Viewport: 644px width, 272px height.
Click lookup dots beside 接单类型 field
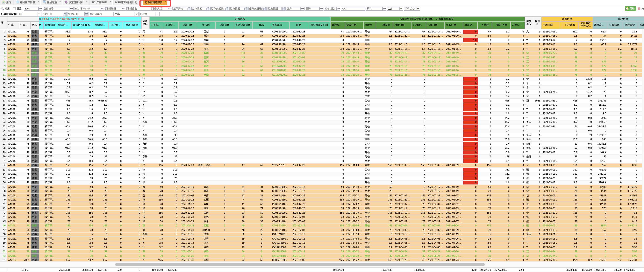click(338, 8)
